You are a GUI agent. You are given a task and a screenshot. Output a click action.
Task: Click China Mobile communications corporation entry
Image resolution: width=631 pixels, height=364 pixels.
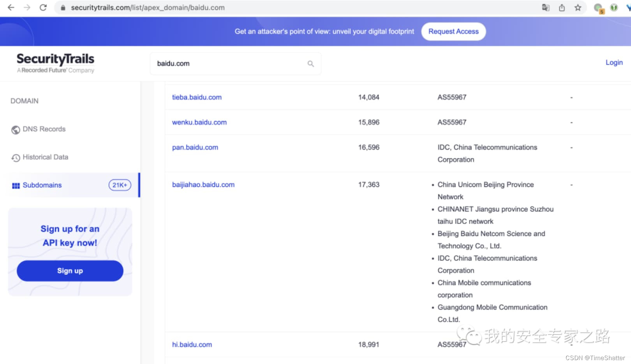[484, 289]
